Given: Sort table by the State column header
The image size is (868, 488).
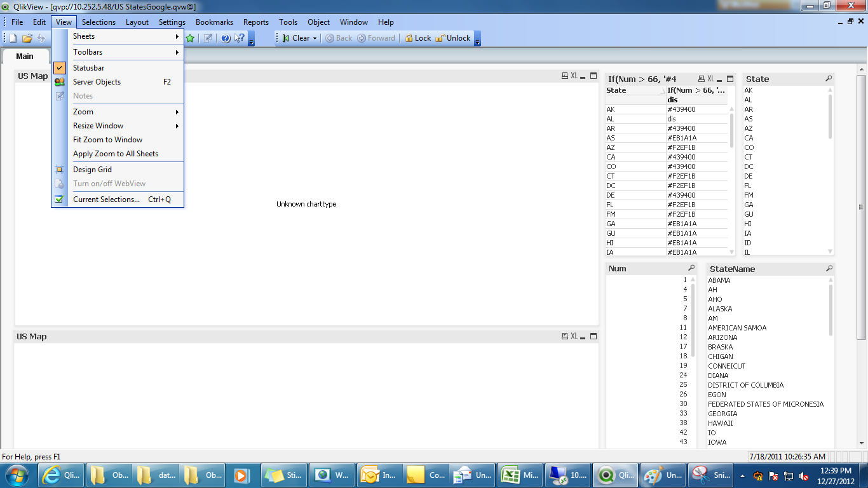Looking at the screenshot, I should click(635, 90).
